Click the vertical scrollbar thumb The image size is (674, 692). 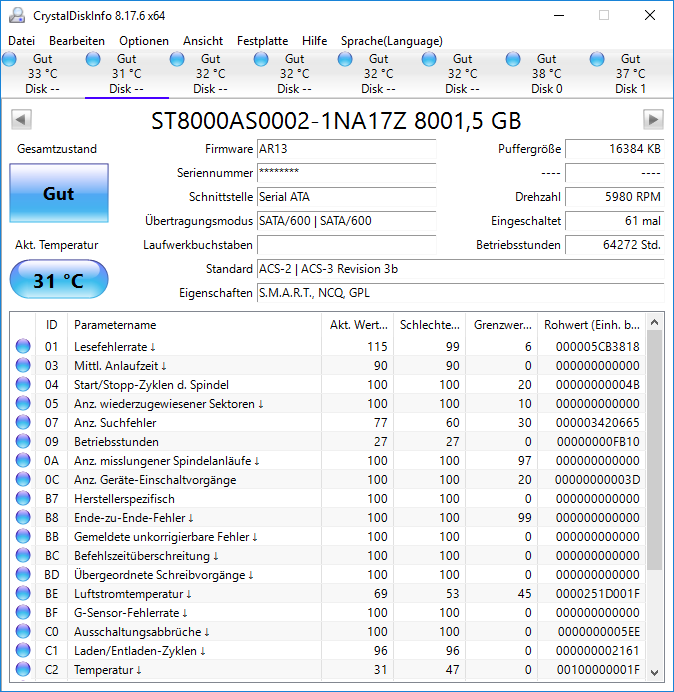[655, 450]
